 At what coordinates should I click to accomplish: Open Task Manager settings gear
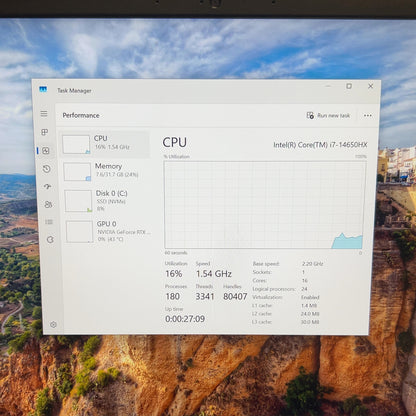coord(53,324)
